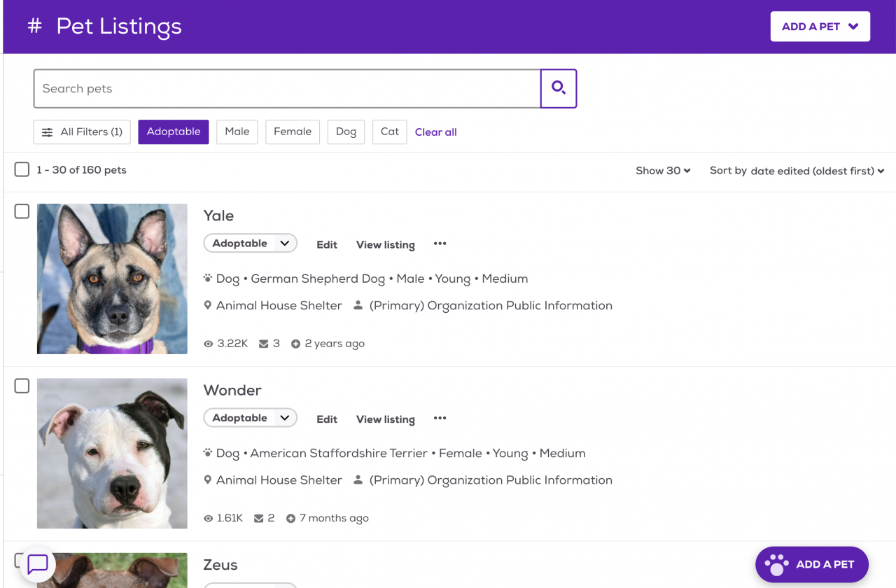Filter listings by Cat

tap(389, 132)
